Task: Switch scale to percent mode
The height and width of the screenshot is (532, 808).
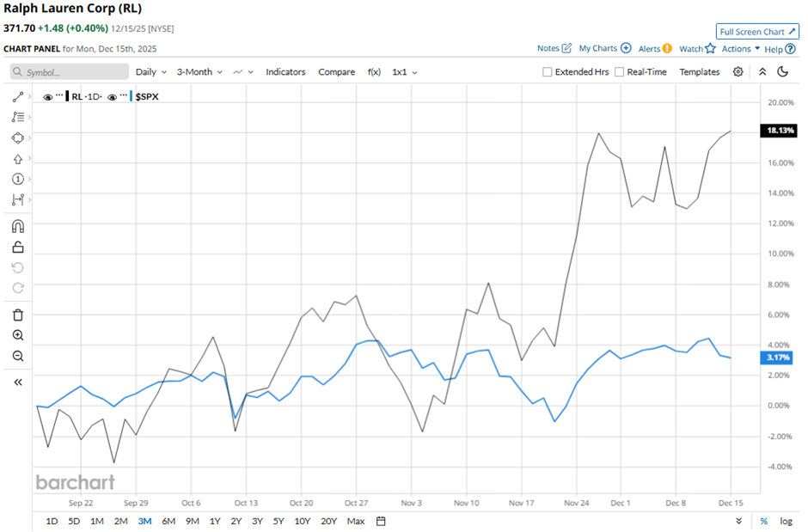Action: [x=763, y=521]
